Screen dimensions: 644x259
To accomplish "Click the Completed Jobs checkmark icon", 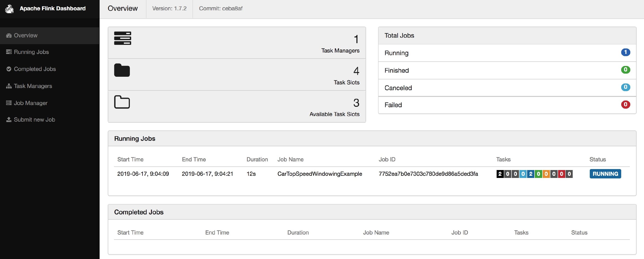I will pyautogui.click(x=8, y=69).
